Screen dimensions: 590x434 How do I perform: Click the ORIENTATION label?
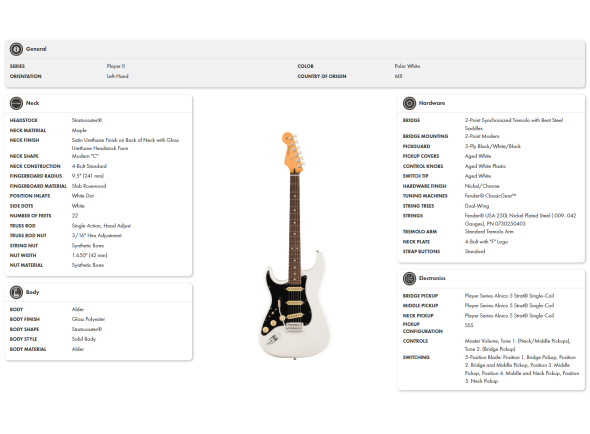[26, 76]
